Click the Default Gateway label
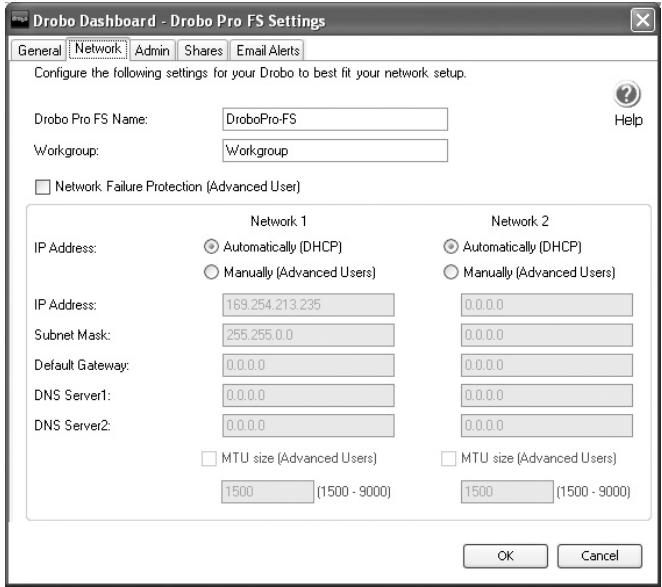 click(81, 365)
